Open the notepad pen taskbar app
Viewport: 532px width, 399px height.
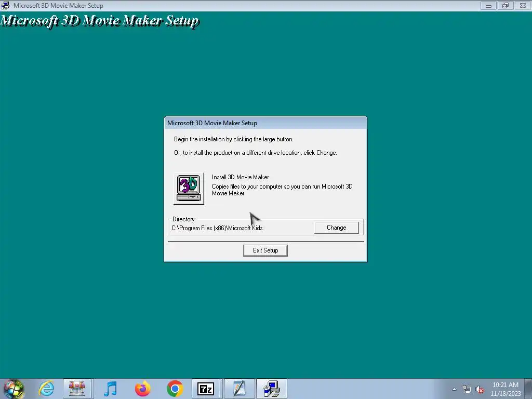[x=239, y=389]
